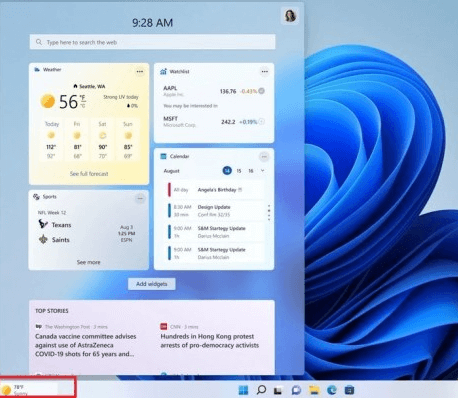Screen dimensions: 458x400
Task: Click the Weather widget title icon
Action: [37, 69]
